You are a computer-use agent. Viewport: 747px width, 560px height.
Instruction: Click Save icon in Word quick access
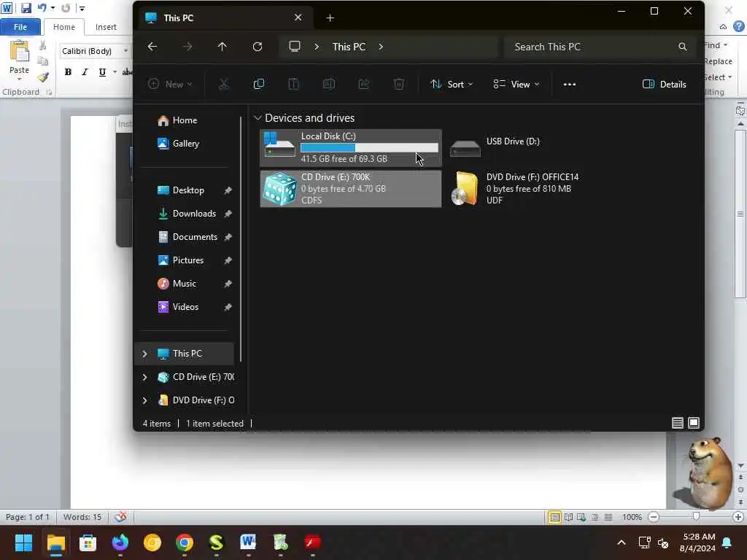[26, 8]
